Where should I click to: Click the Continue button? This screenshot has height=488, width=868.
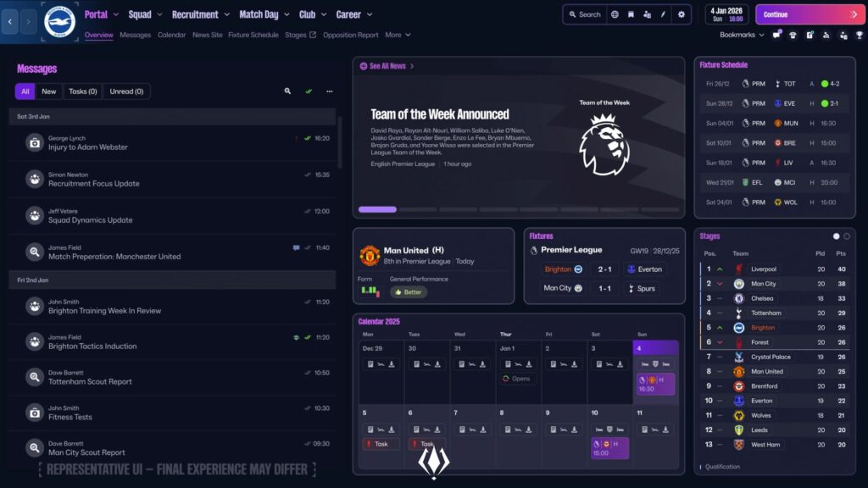pos(809,14)
